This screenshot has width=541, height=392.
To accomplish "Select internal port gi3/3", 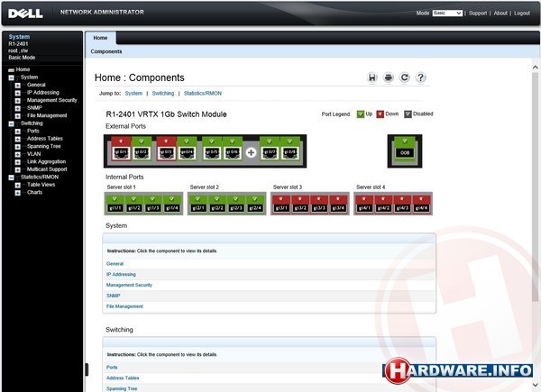I will pyautogui.click(x=319, y=204).
